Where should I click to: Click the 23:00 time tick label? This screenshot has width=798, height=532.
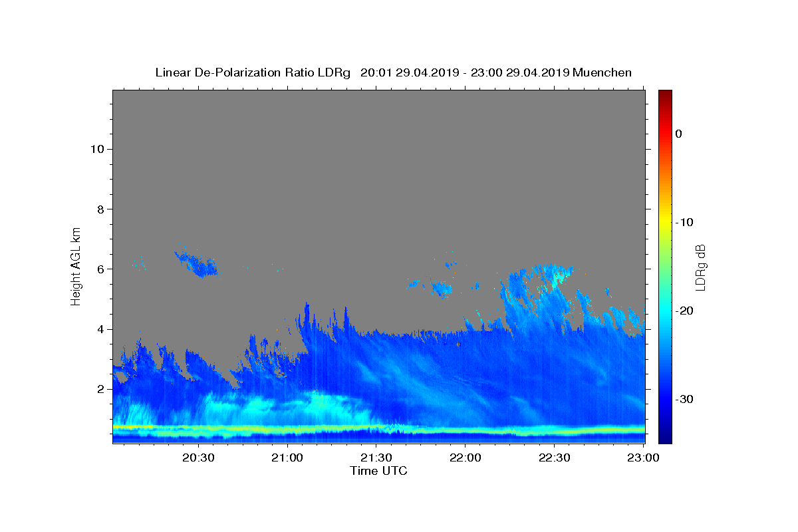pyautogui.click(x=643, y=458)
